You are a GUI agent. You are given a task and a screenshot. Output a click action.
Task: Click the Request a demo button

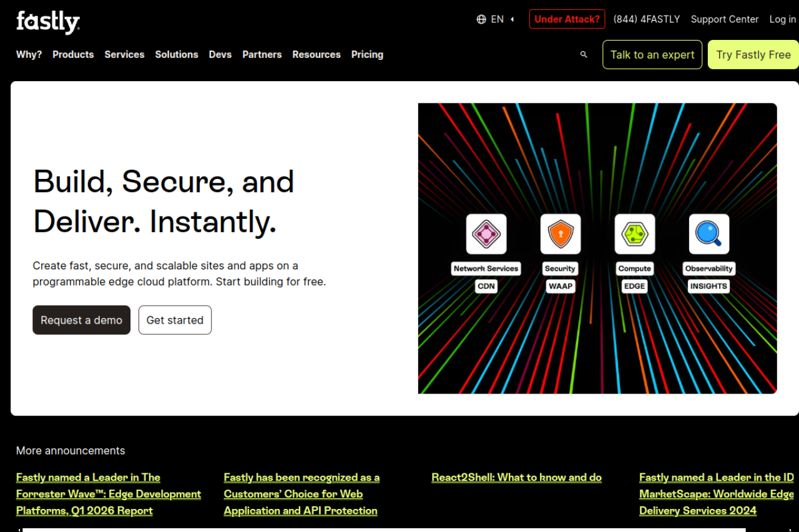(x=81, y=320)
